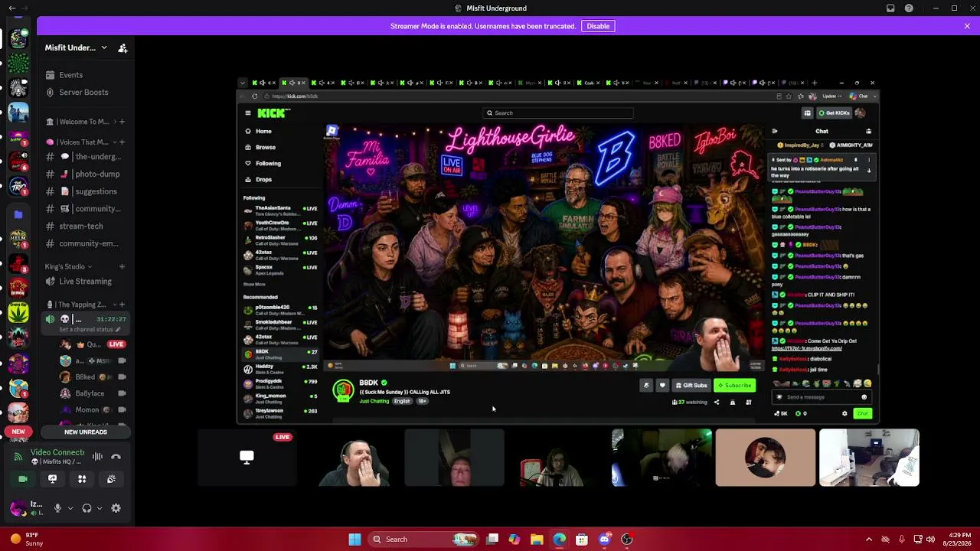980x551 pixels.
Task: Open Discord inbox icon in title bar
Action: click(x=890, y=8)
